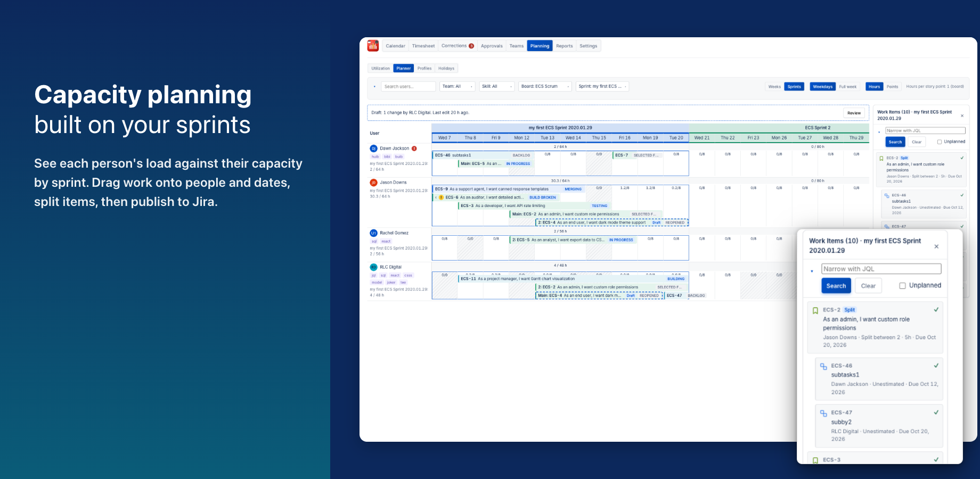Click the red 3 badge on Corrections
980x479 pixels.
pyautogui.click(x=471, y=46)
